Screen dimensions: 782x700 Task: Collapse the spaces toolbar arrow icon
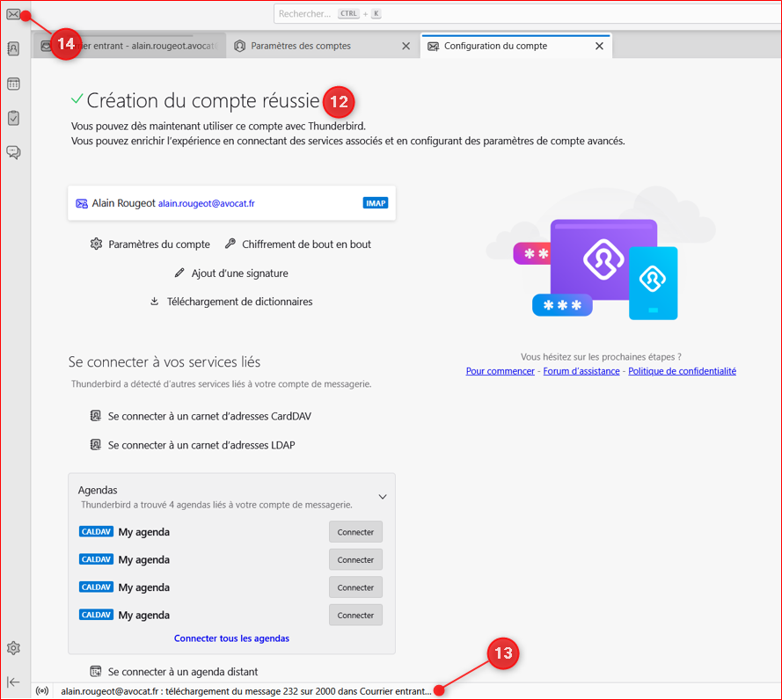13,682
